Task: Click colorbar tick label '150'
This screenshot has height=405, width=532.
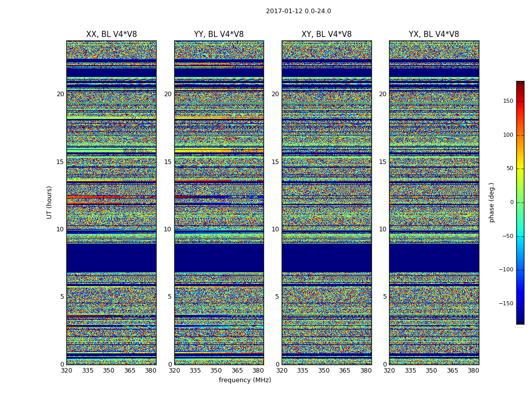Action: point(508,101)
